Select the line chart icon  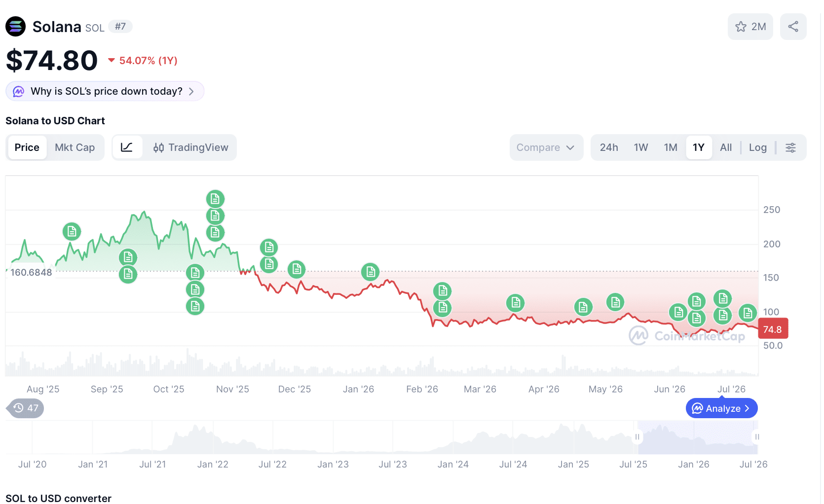[x=127, y=147]
